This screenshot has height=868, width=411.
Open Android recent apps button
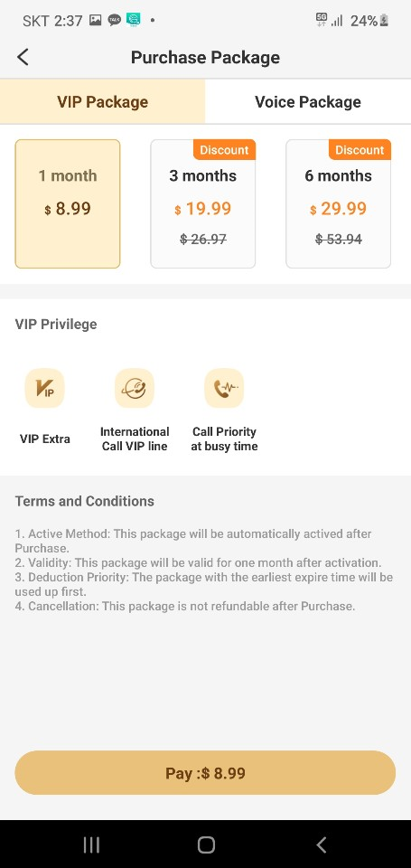91,844
